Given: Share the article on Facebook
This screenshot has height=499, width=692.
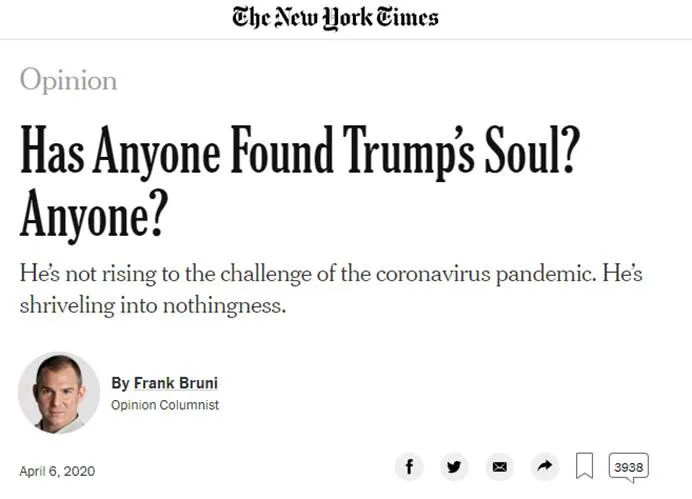Looking at the screenshot, I should [x=409, y=466].
